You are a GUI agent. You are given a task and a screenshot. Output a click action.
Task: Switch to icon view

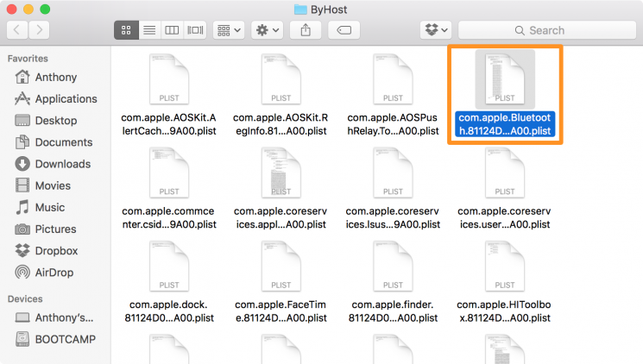point(126,30)
